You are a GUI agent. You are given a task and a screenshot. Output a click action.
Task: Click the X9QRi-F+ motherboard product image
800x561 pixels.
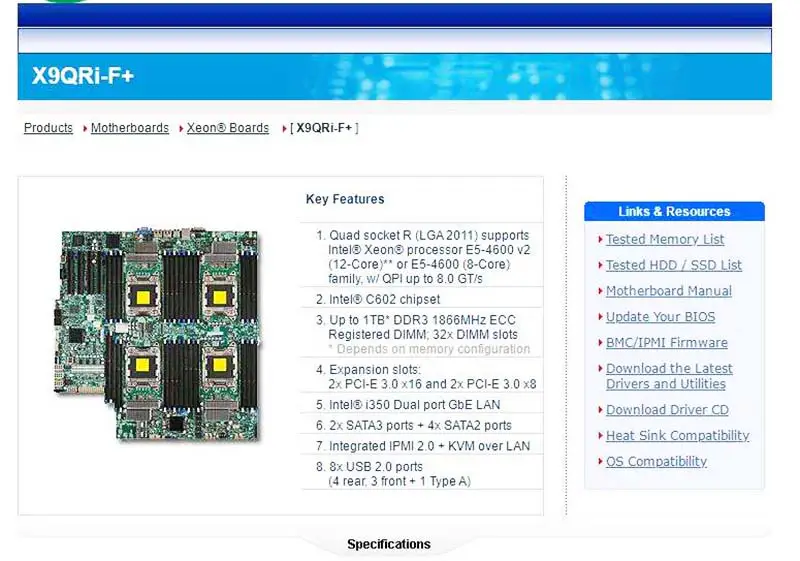click(157, 334)
